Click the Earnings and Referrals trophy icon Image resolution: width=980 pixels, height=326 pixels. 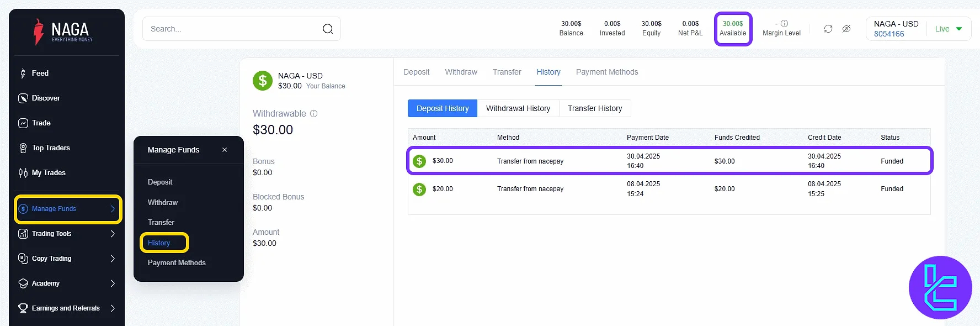(x=23, y=308)
